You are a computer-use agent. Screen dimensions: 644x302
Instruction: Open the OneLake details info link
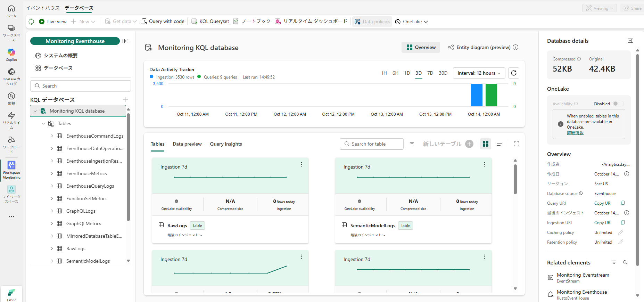[x=575, y=133]
